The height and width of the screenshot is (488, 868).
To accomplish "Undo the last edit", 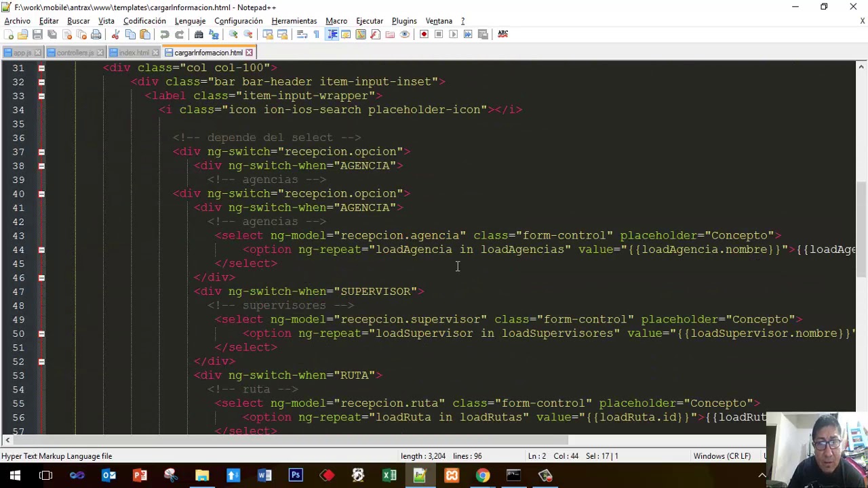I will click(x=165, y=35).
